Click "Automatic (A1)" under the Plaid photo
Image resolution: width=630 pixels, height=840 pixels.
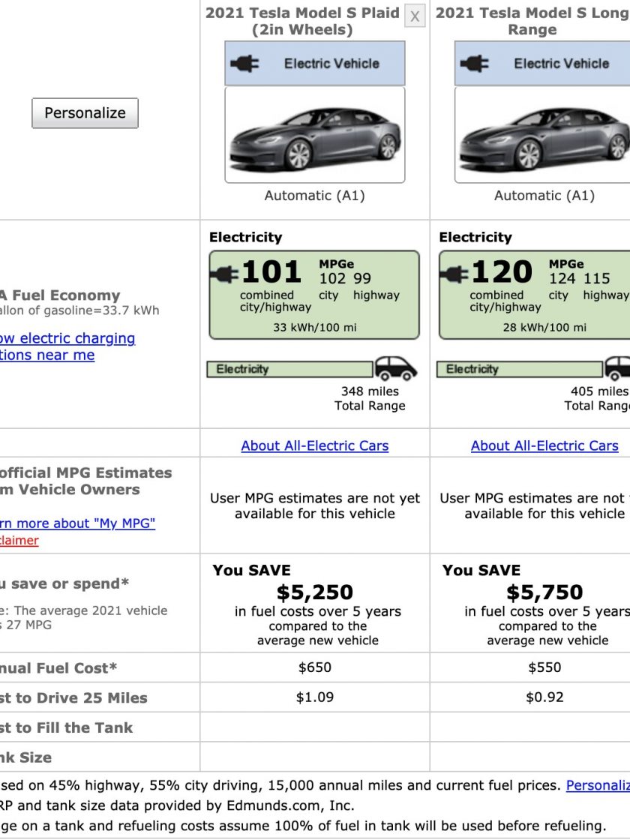coord(315,196)
